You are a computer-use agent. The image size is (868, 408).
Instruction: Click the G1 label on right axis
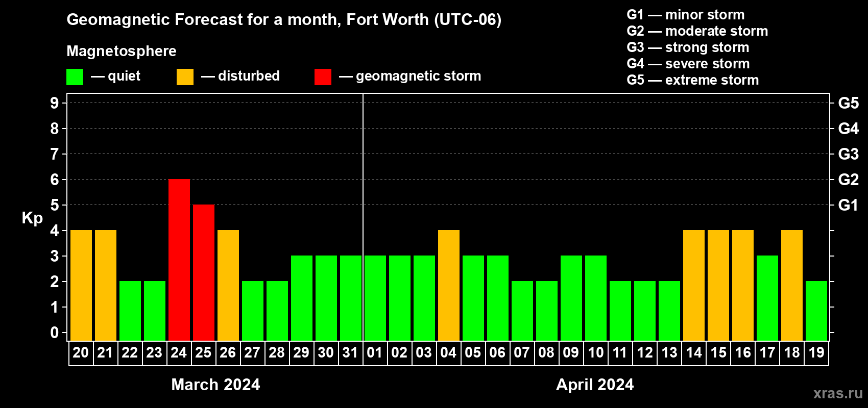coord(849,205)
